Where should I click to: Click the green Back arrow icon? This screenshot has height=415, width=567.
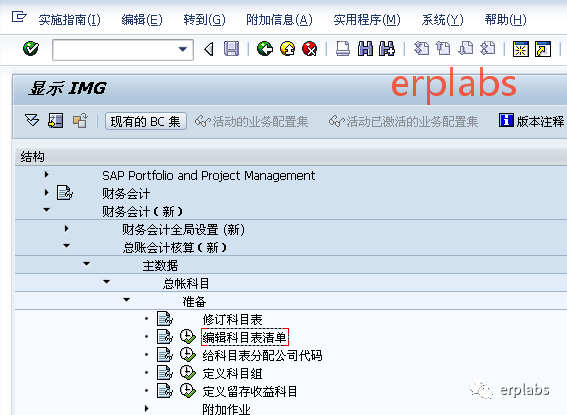[265, 48]
